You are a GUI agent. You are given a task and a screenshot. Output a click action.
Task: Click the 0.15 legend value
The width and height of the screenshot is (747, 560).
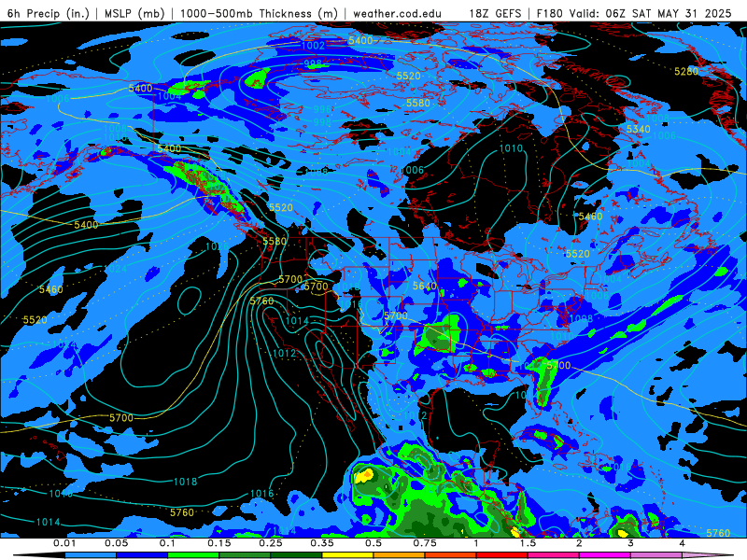tap(219, 543)
